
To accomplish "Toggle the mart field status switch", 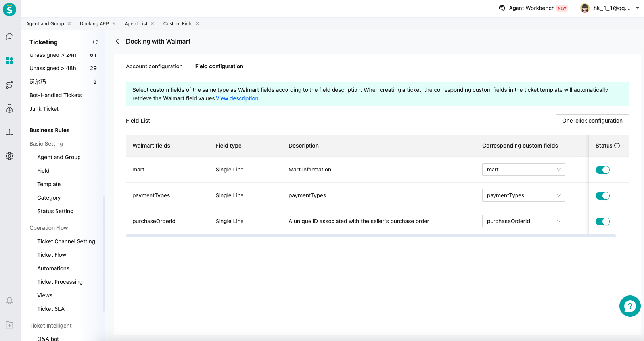I will click(603, 170).
